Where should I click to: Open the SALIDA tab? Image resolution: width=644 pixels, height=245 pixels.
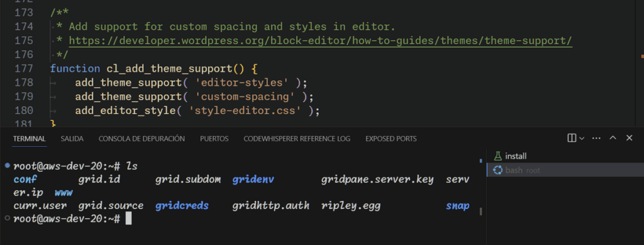pyautogui.click(x=72, y=139)
